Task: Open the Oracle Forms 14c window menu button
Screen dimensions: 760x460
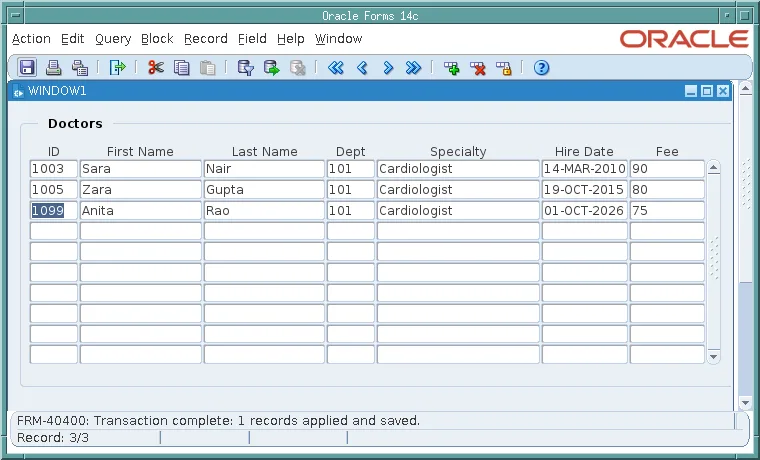Action: [x=16, y=16]
